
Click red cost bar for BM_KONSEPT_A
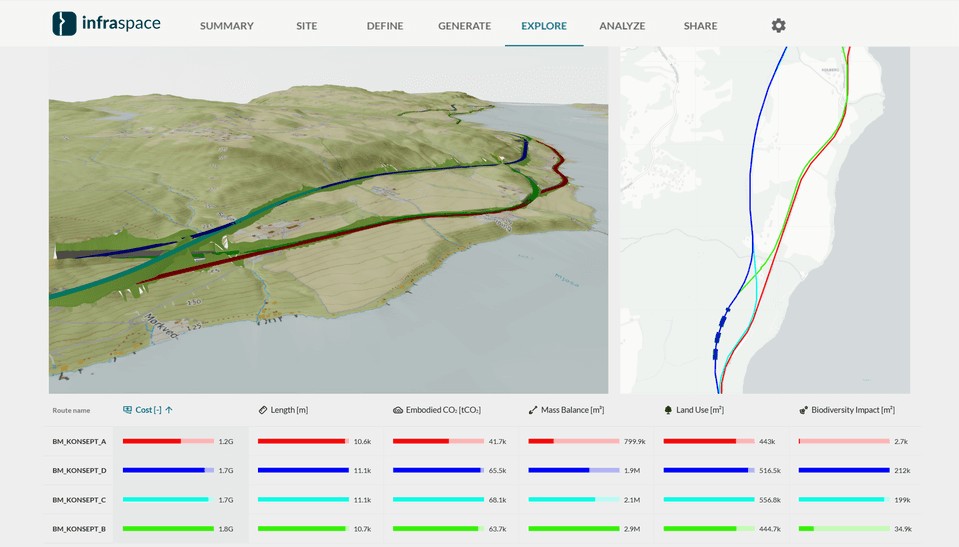click(151, 441)
